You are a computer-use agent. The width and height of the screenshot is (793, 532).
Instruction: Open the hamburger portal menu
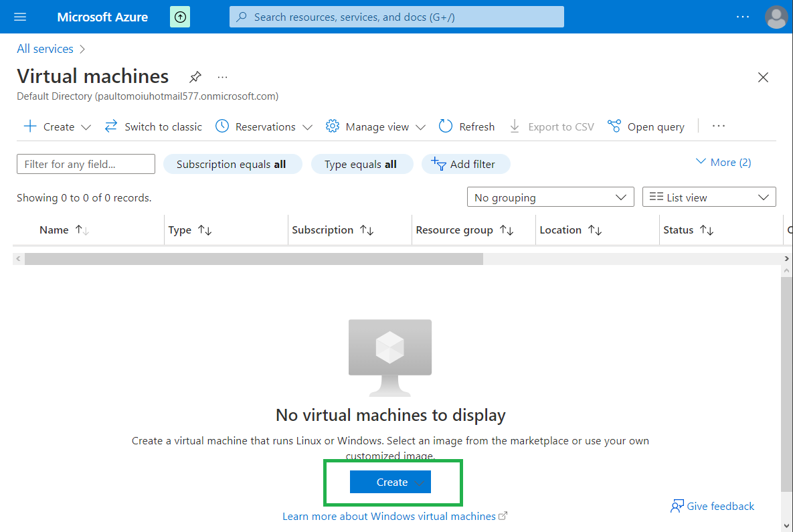tap(20, 17)
